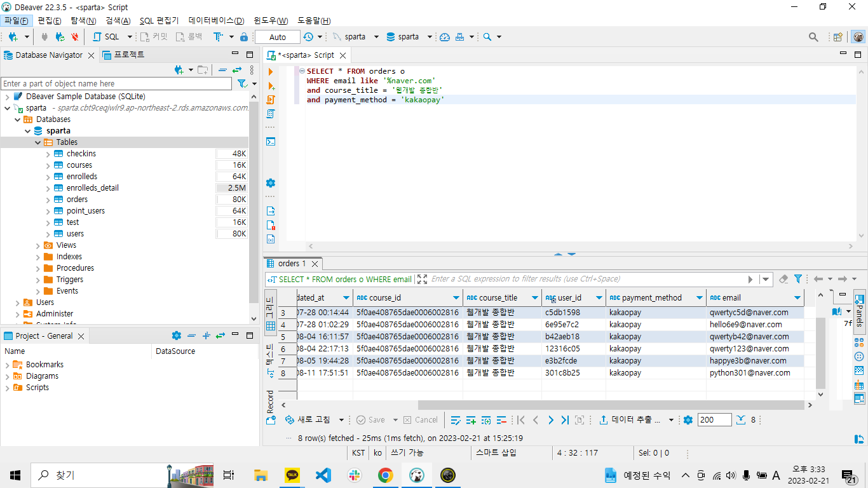
Task: Click results filter funnel icon
Action: (798, 279)
